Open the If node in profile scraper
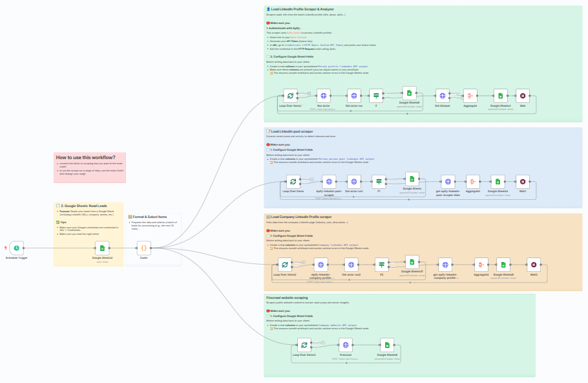Viewport: 588px width, 383px height. point(376,96)
